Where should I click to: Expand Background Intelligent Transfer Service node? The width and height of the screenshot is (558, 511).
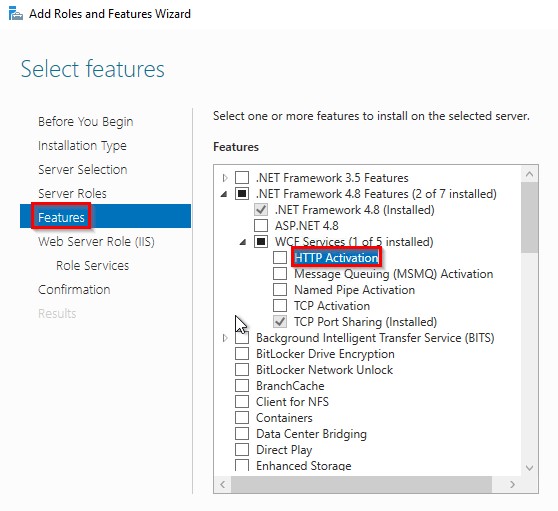(225, 338)
